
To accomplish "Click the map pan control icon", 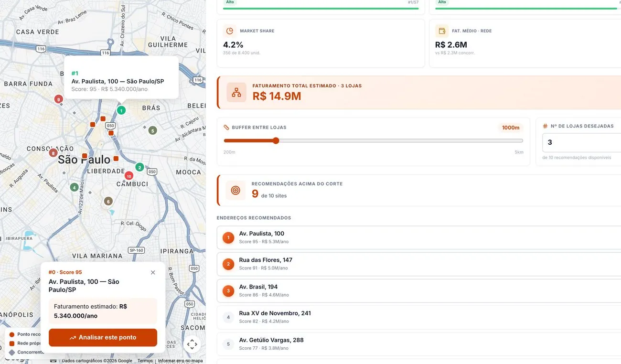I will click(x=192, y=344).
